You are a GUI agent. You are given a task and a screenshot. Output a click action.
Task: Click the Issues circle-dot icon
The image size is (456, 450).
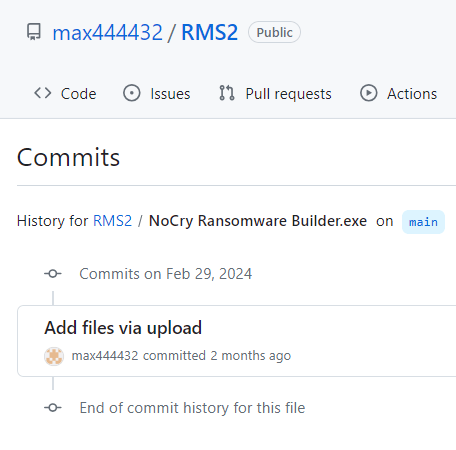[132, 93]
